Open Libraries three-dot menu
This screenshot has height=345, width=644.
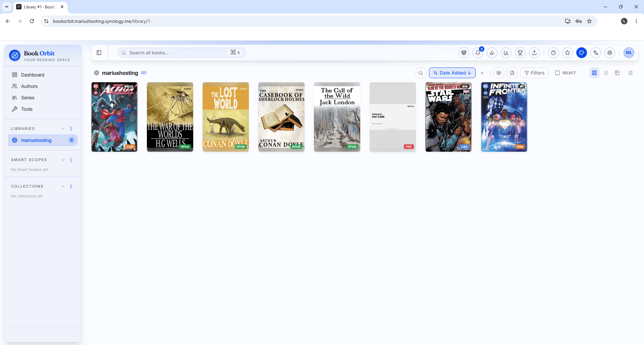71,129
